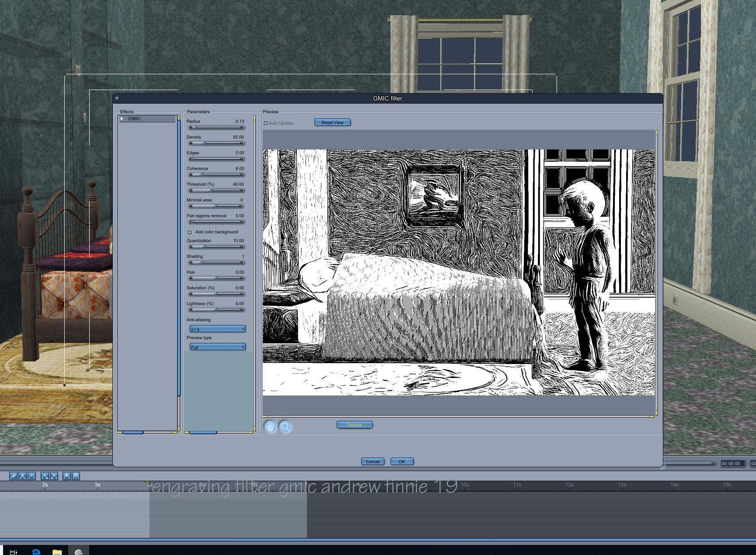This screenshot has width=756, height=555.
Task: Open the Anti-aliasing x1.5 dropdown
Action: point(217,329)
